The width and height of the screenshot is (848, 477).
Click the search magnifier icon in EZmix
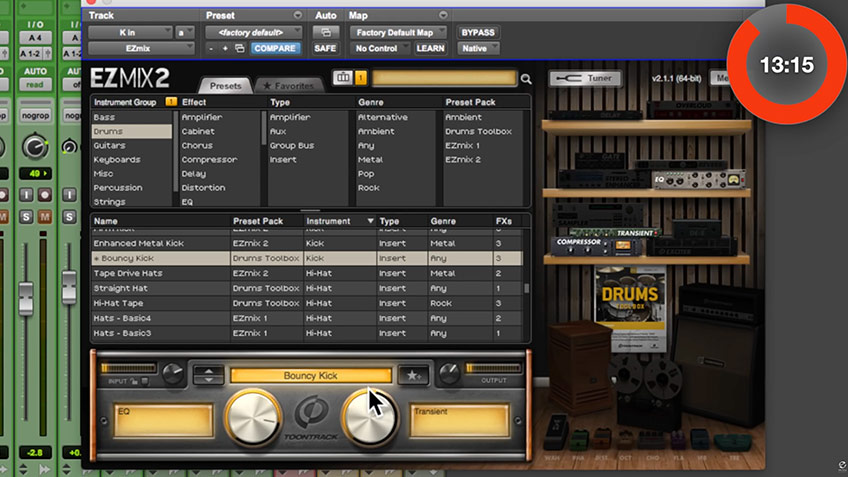tap(526, 79)
